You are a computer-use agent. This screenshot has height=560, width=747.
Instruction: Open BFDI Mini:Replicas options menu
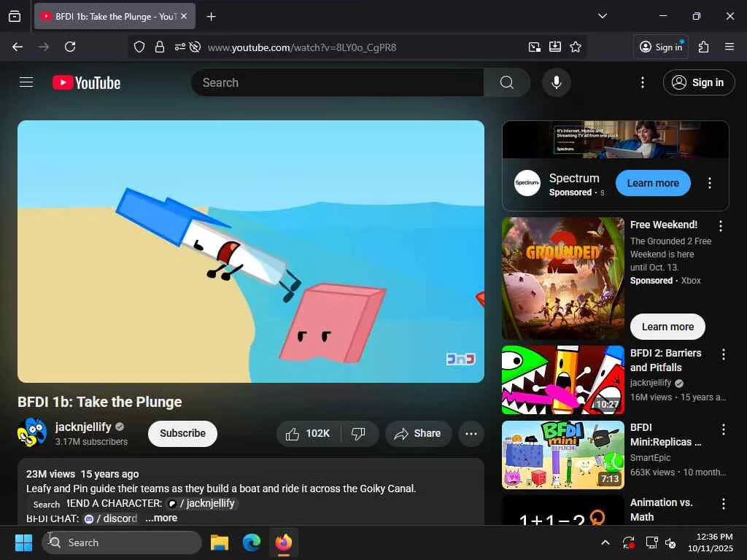(723, 429)
